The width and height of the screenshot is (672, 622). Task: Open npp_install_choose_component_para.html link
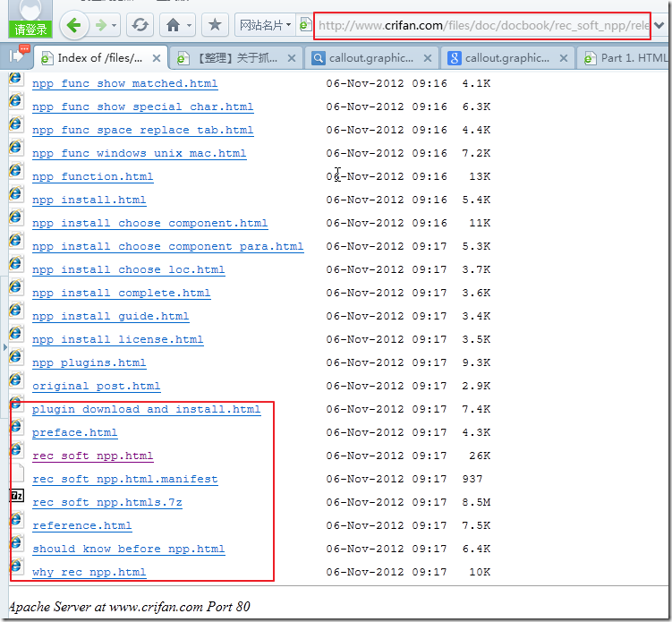168,246
